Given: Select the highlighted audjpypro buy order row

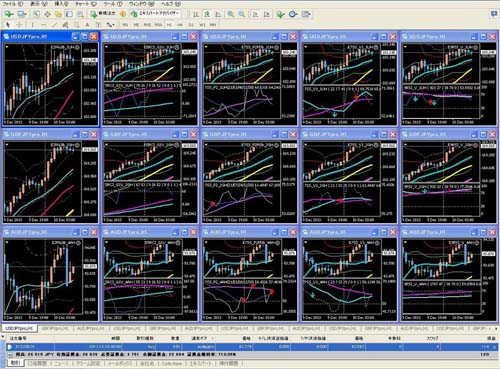Looking at the screenshot, I should (x=252, y=347).
